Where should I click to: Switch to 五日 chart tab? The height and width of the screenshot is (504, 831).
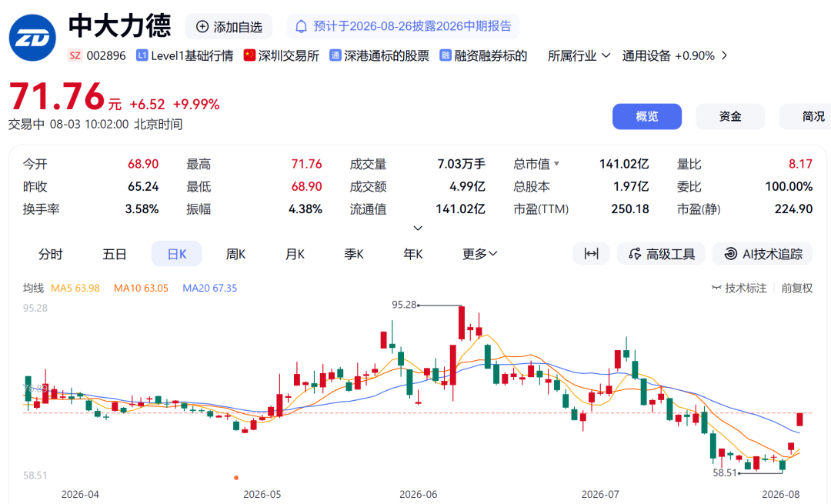click(x=115, y=254)
